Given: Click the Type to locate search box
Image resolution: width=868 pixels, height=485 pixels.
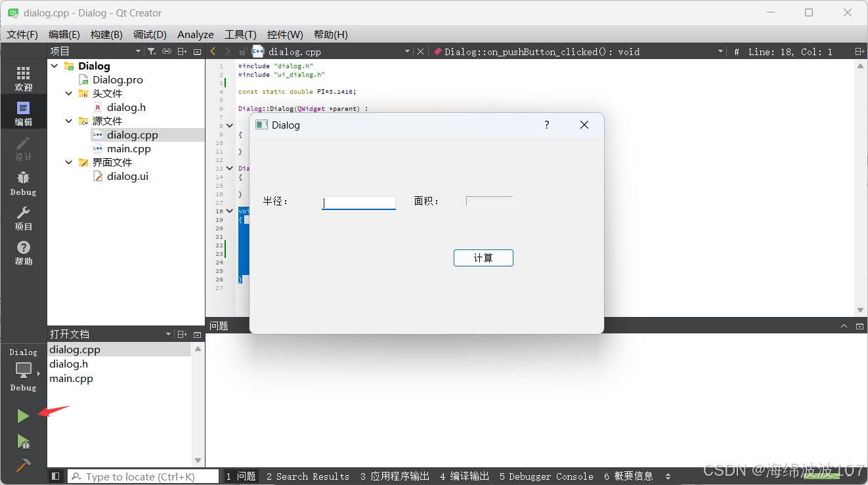Looking at the screenshot, I should coord(143,476).
